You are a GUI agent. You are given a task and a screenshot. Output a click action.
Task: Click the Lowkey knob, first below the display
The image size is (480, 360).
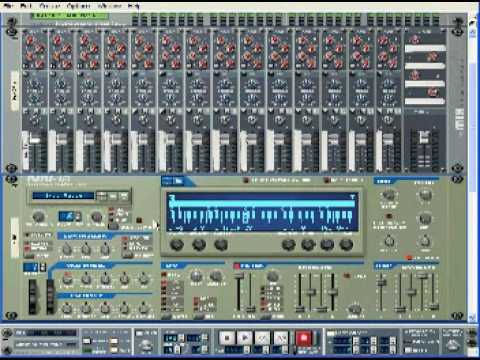tap(176, 245)
